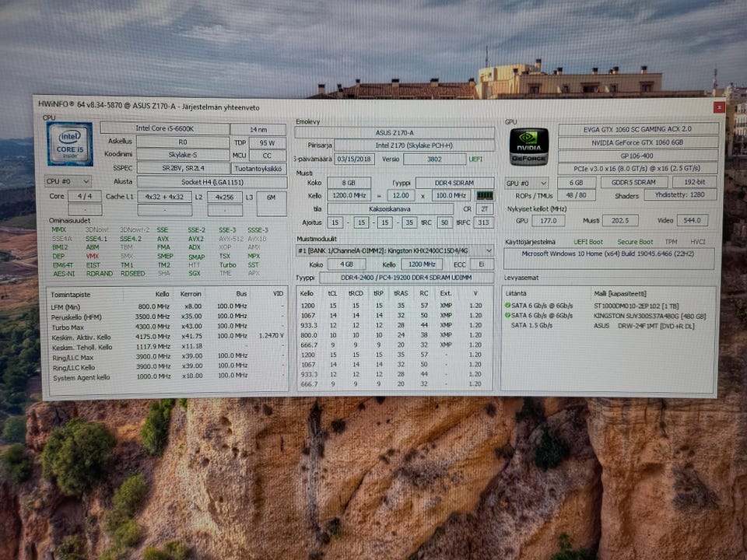This screenshot has height=560, width=747.
Task: Click the GP106-400 GPU chip field
Action: pyautogui.click(x=637, y=156)
